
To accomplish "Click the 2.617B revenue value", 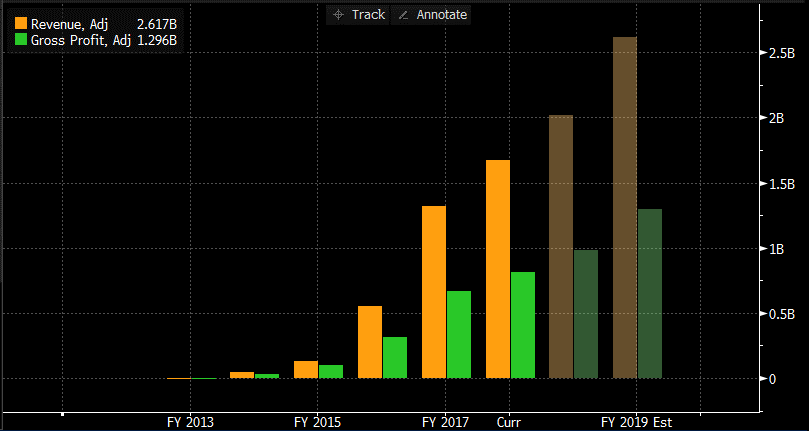I will (x=157, y=24).
